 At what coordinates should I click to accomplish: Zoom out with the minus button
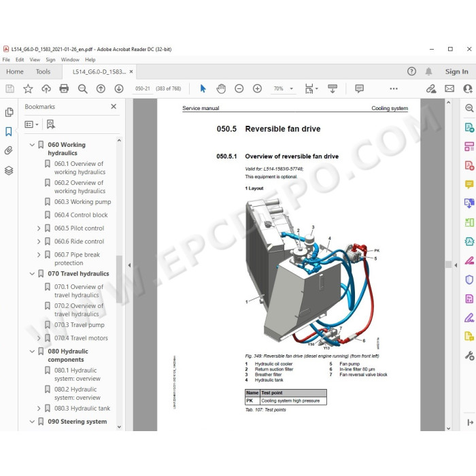pyautogui.click(x=239, y=88)
